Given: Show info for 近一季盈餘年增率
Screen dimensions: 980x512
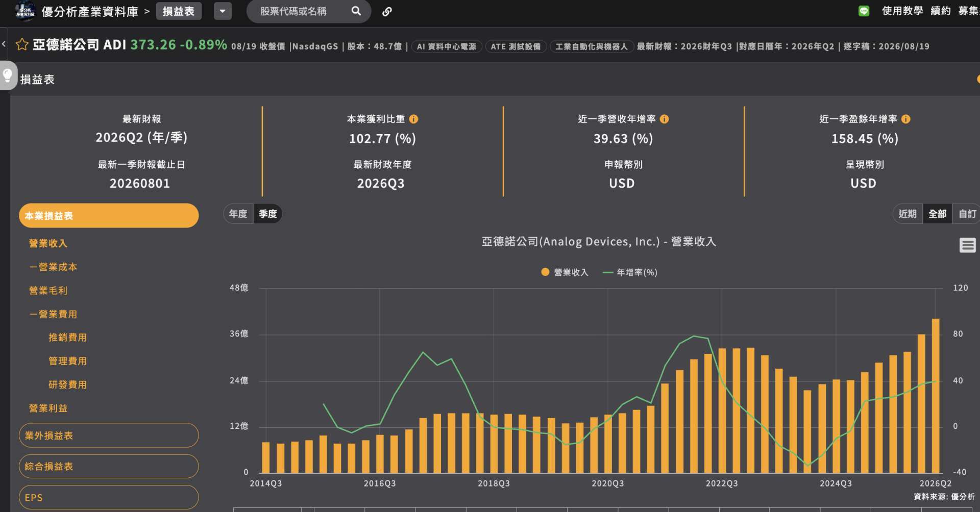Looking at the screenshot, I should (x=905, y=119).
